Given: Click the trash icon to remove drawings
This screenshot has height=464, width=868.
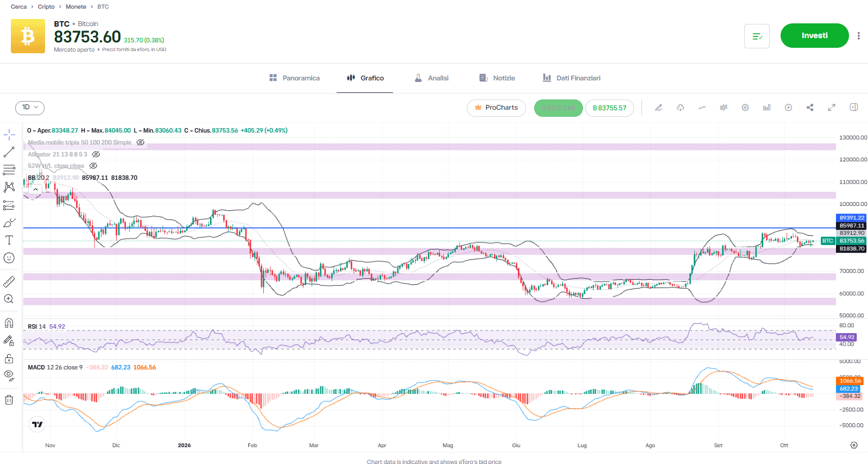Looking at the screenshot, I should coord(9,400).
